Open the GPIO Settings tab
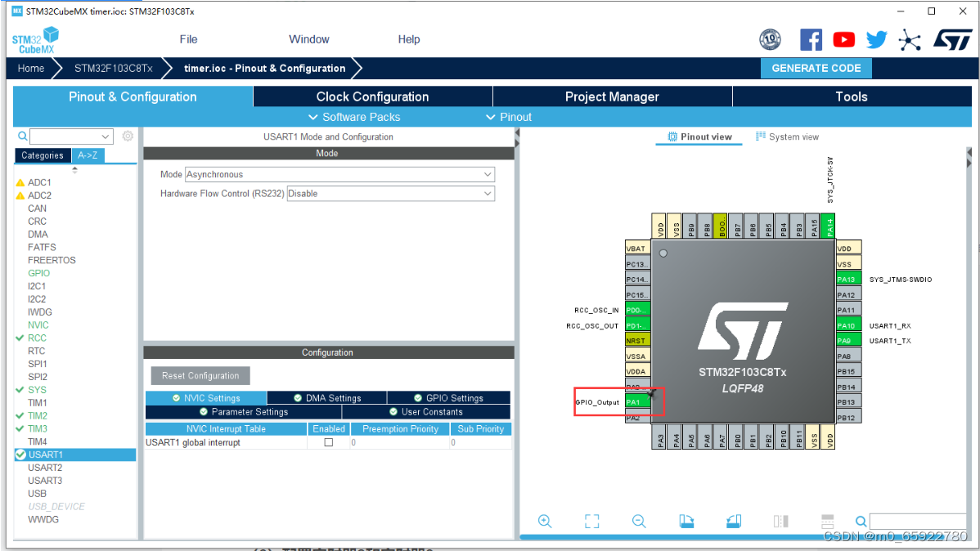Viewport: 980px width, 551px height. coord(449,398)
